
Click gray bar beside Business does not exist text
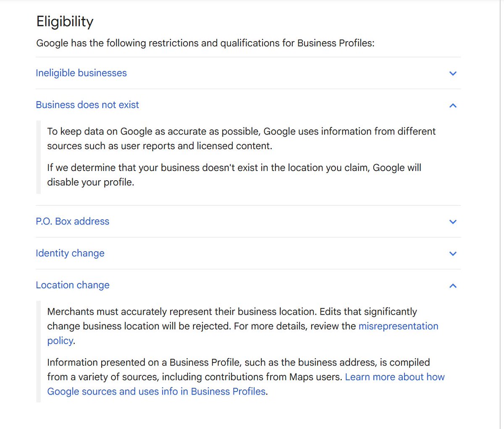pos(39,157)
